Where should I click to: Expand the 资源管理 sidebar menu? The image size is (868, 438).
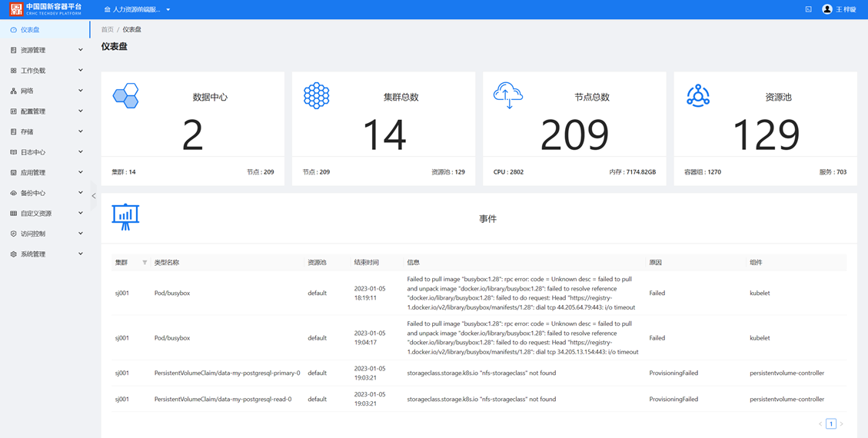pyautogui.click(x=46, y=50)
